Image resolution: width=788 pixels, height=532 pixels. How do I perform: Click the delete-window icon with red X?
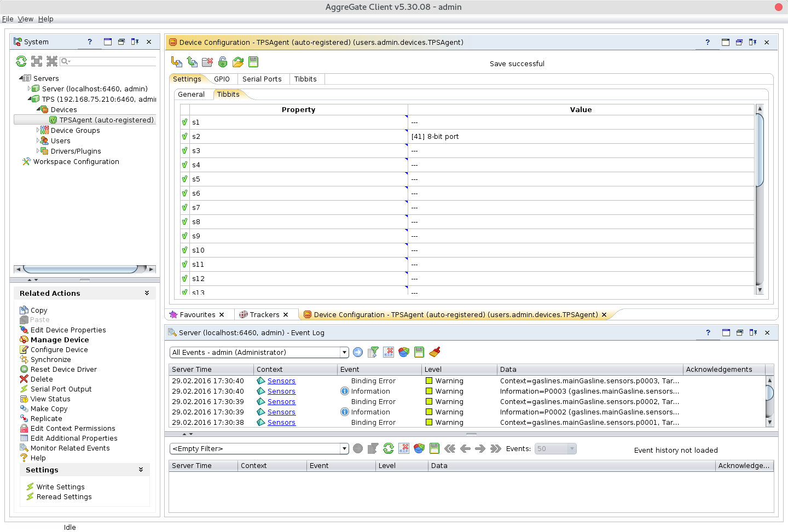[207, 62]
